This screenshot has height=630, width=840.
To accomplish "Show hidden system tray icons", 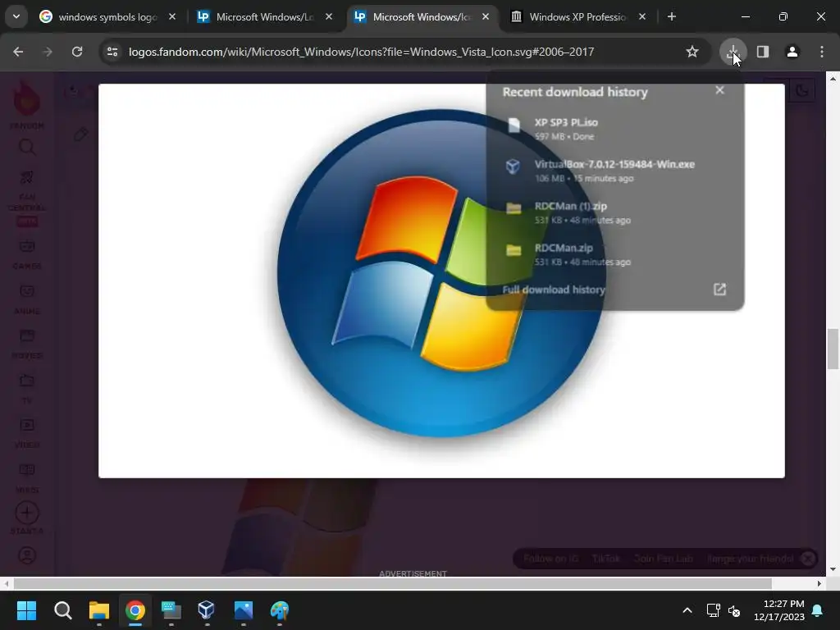I will (687, 610).
